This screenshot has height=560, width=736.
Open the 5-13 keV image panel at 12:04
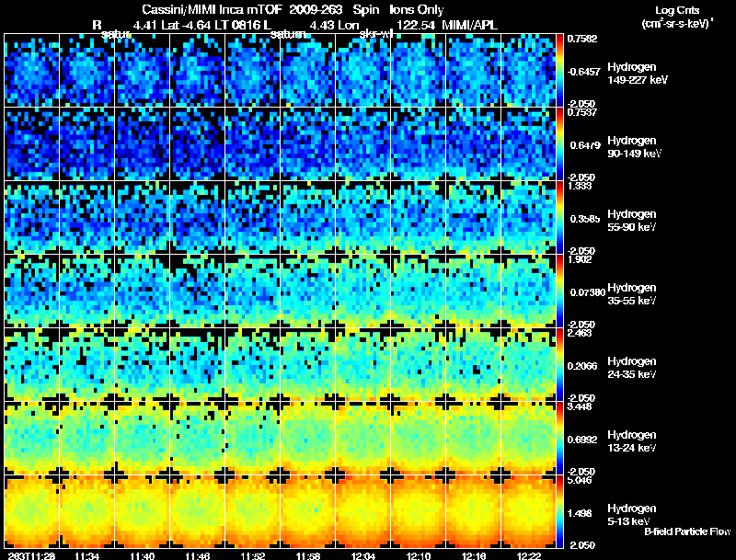(363, 511)
